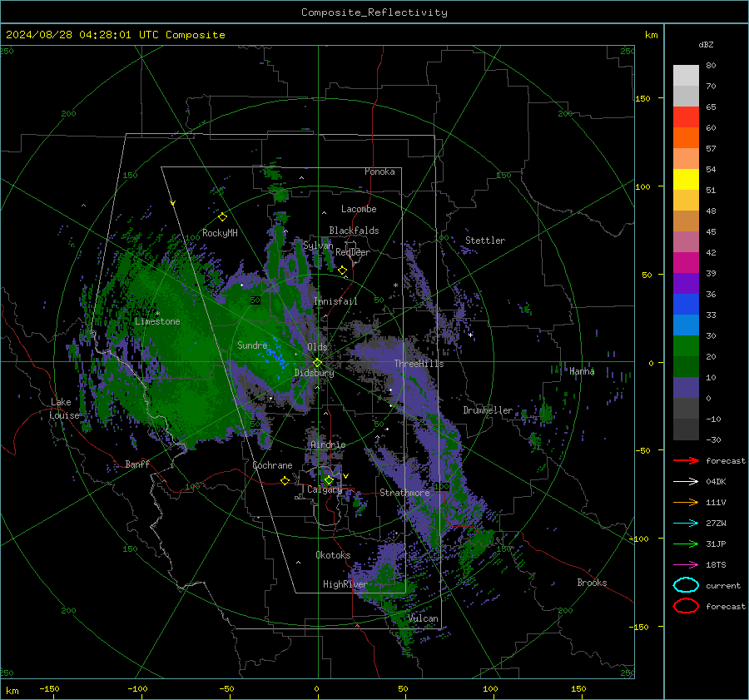Click the Cochrane label
Viewport: 749px width, 700px height.
[272, 465]
